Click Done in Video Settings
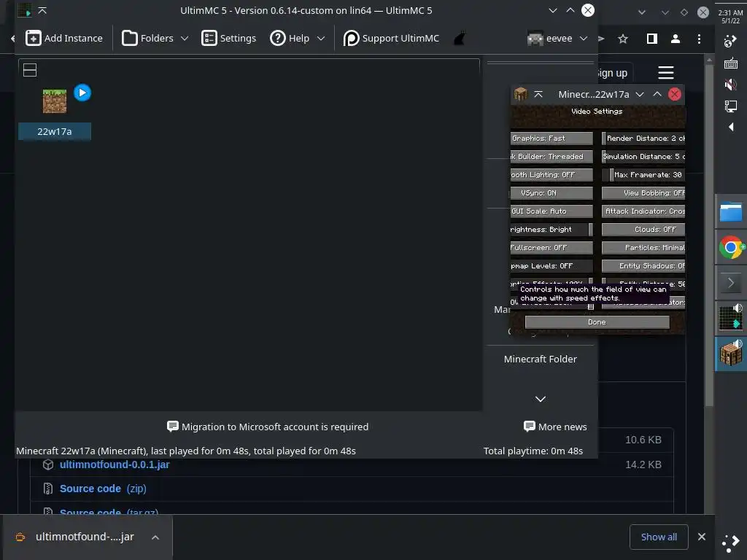Screen dimensions: 747x560 tap(597, 322)
